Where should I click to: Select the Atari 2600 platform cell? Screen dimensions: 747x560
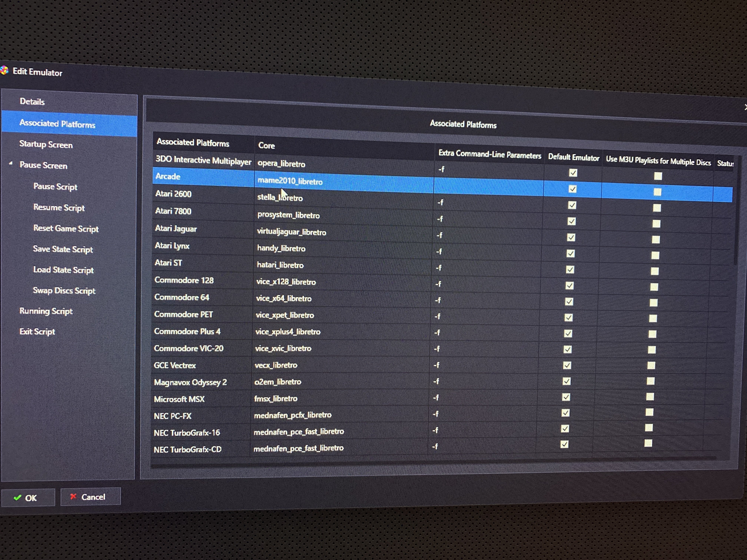pos(203,194)
